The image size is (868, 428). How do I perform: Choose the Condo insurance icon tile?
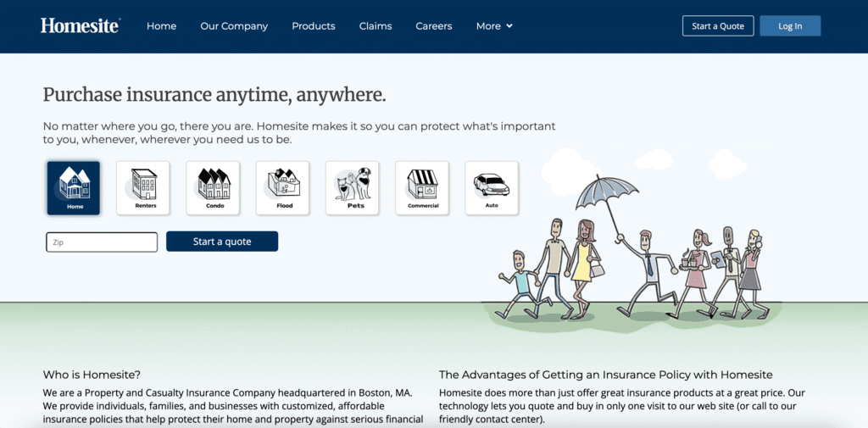[213, 187]
